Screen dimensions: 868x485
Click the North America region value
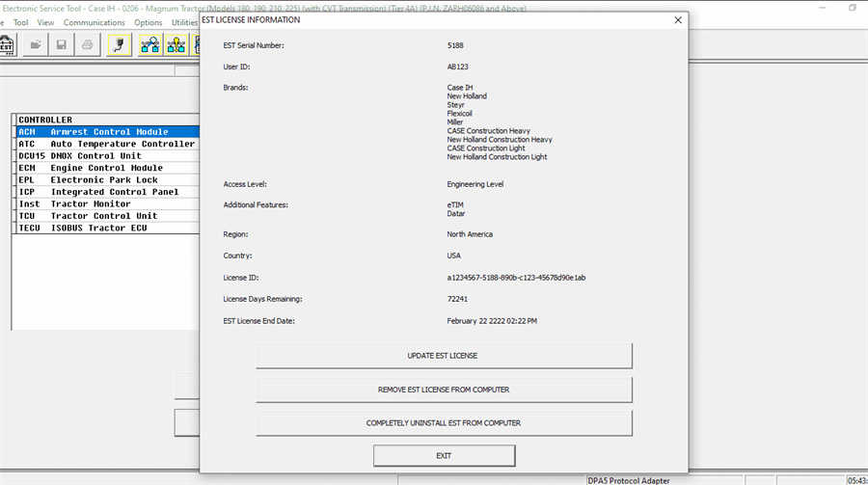coord(470,234)
